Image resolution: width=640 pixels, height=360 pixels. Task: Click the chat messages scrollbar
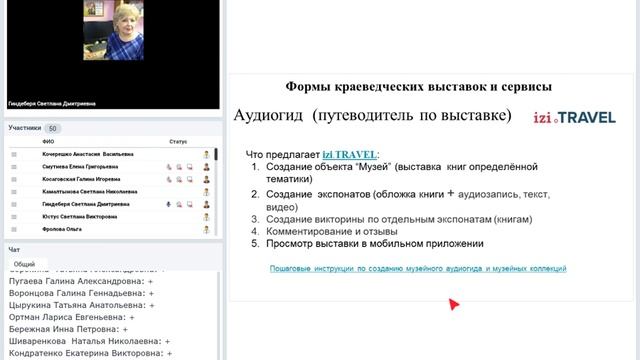(218, 316)
